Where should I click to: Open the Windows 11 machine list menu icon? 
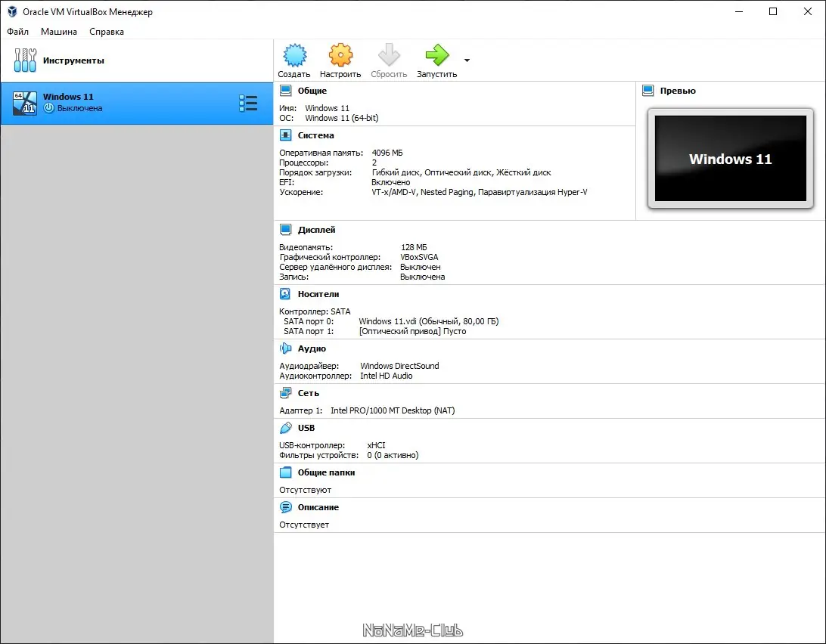[x=248, y=104]
